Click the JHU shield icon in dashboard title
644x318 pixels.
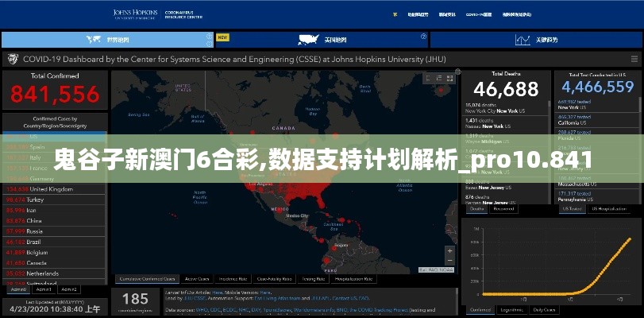click(x=13, y=59)
